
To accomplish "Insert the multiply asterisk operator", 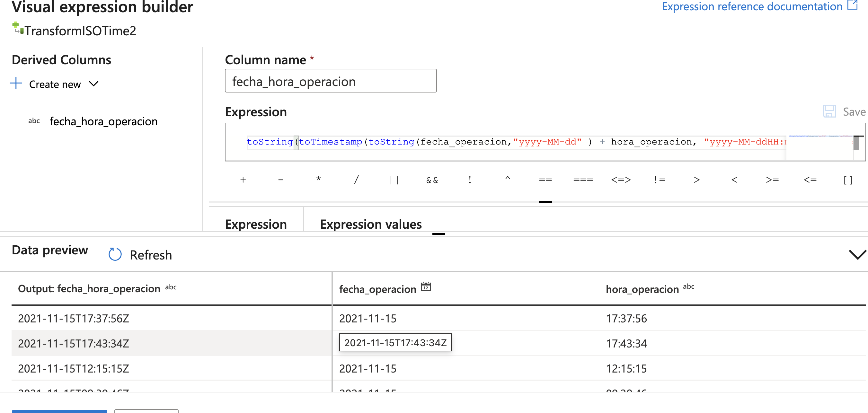I will click(x=318, y=180).
